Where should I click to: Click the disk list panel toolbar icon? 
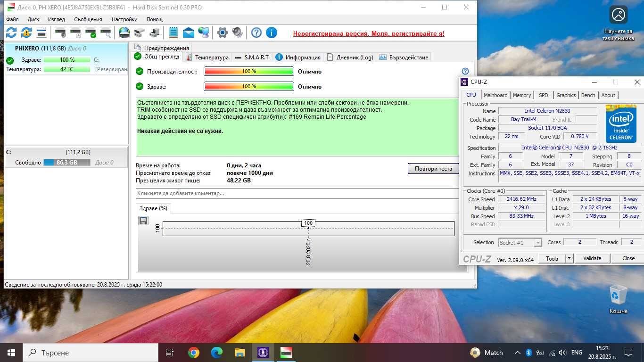click(x=41, y=33)
